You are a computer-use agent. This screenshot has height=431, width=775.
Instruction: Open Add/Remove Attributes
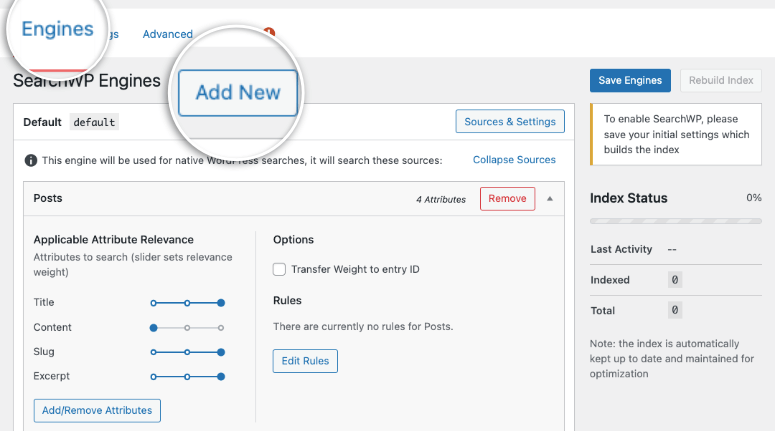97,411
